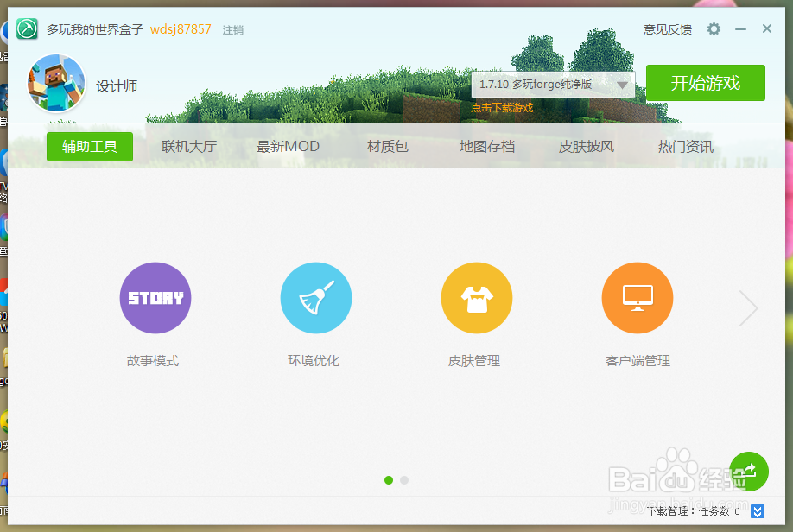Click the 开始游戏 start game button
This screenshot has width=793, height=532.
[706, 83]
